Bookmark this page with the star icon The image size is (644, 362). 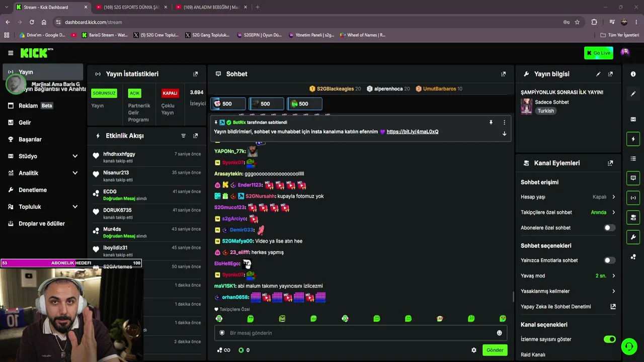pos(577,22)
